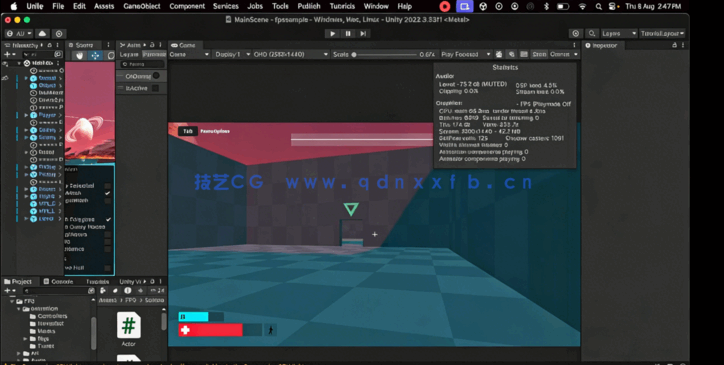Open the macOS Control Center icon
Screen dimensions: 724x365
tap(613, 6)
